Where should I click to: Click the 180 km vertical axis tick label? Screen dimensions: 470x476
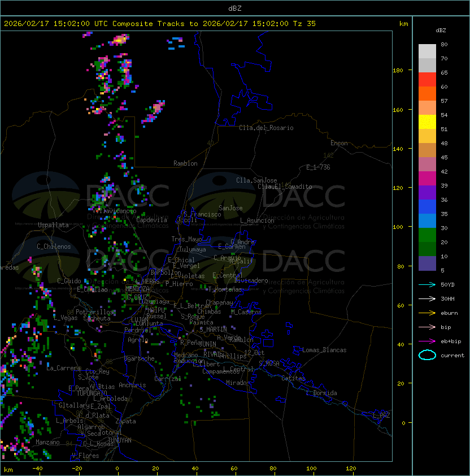[398, 71]
